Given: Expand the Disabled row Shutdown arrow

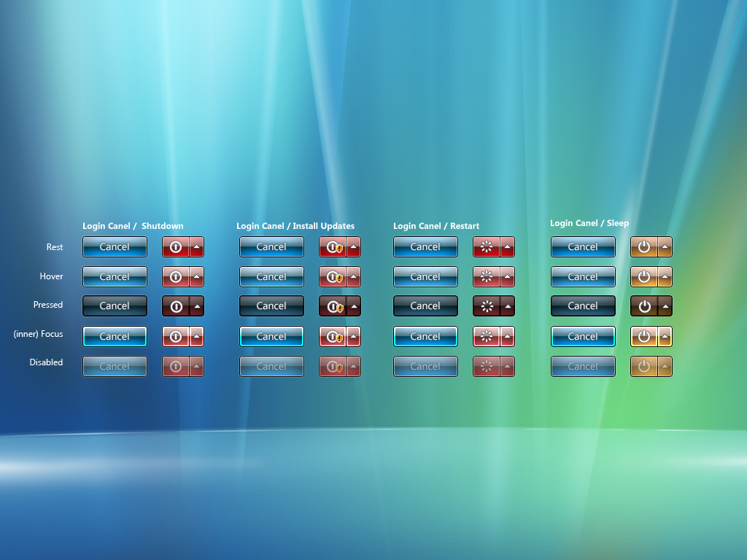Looking at the screenshot, I should point(197,367).
